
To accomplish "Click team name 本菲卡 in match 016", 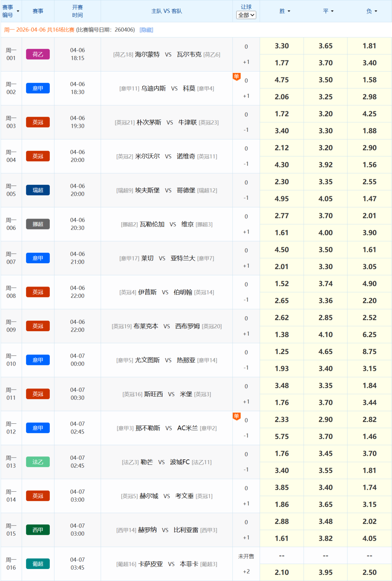I will [189, 564].
